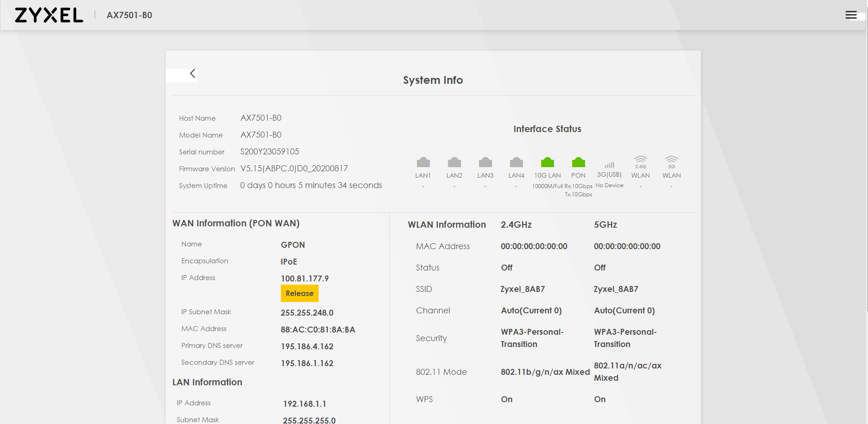Click the LAN4 port icon
This screenshot has height=424, width=868.
tap(516, 162)
